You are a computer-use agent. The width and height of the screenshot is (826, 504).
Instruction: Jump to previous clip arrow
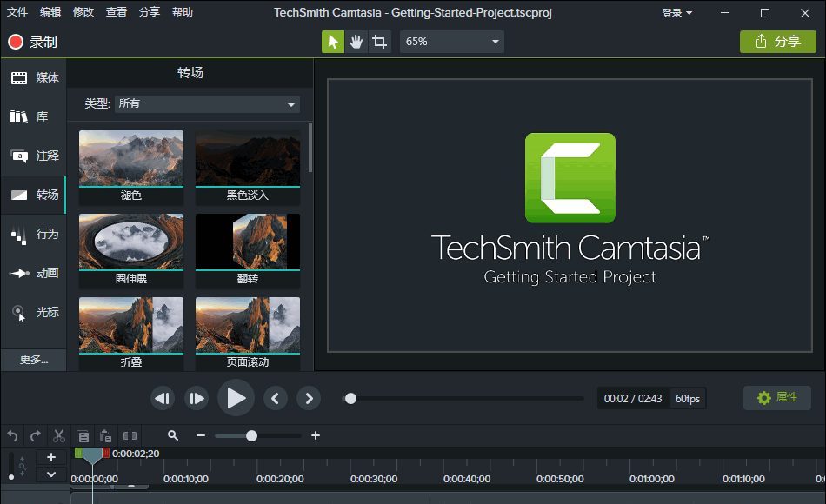(276, 399)
